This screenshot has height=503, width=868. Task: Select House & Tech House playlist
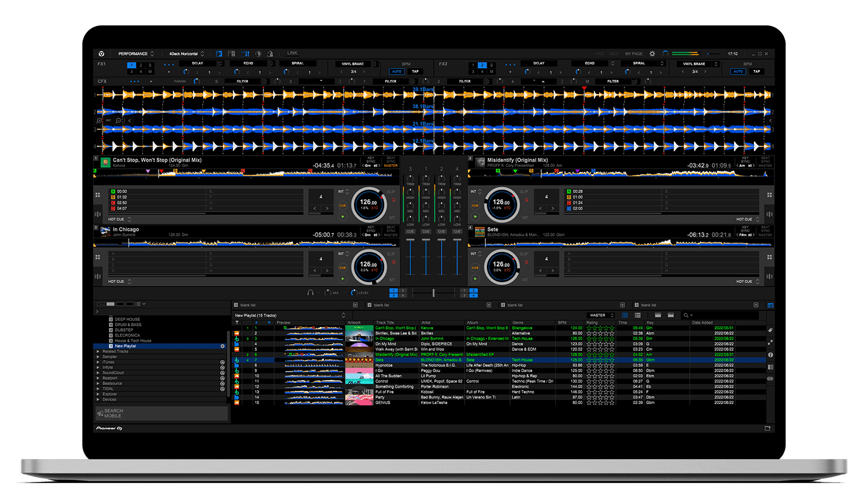(133, 341)
